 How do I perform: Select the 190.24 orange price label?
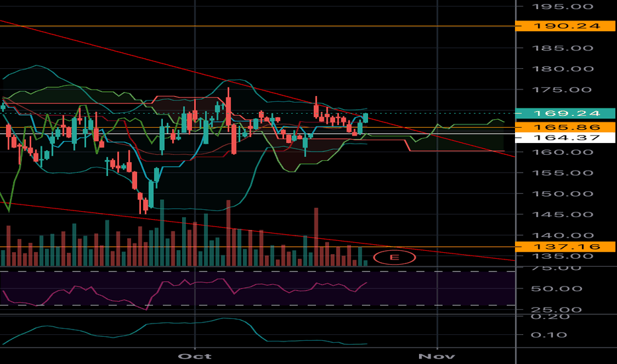(x=565, y=26)
